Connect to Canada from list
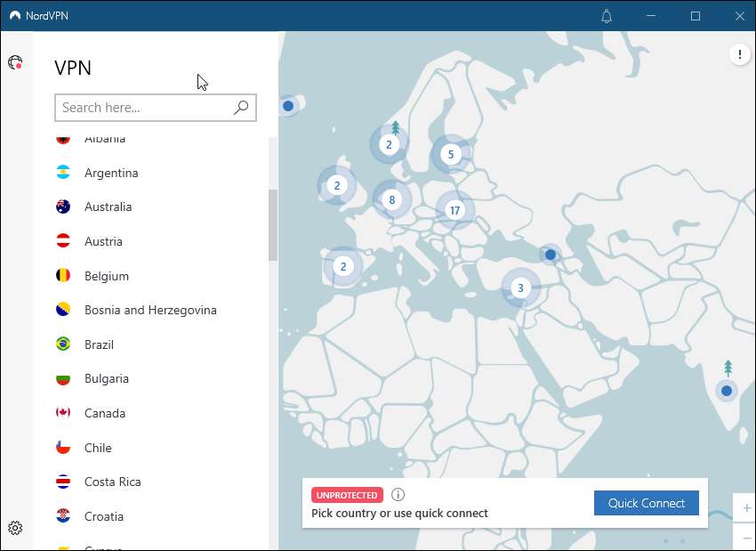 tap(105, 413)
